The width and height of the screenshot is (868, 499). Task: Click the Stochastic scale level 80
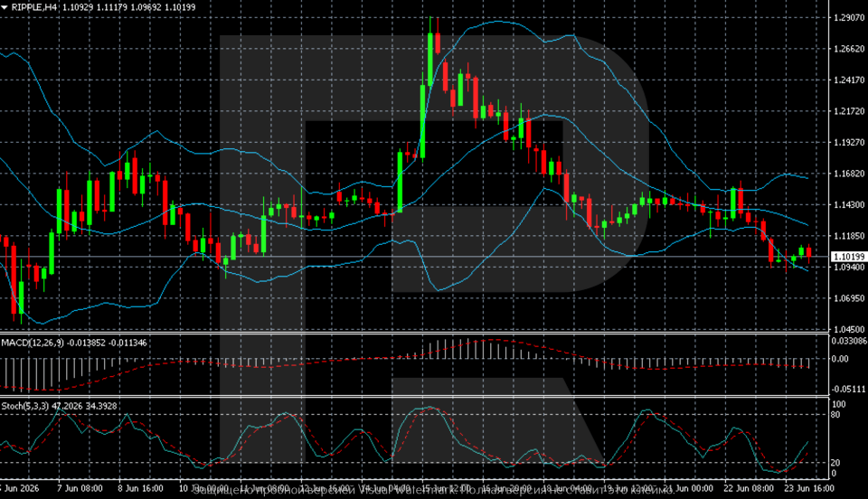(x=835, y=415)
